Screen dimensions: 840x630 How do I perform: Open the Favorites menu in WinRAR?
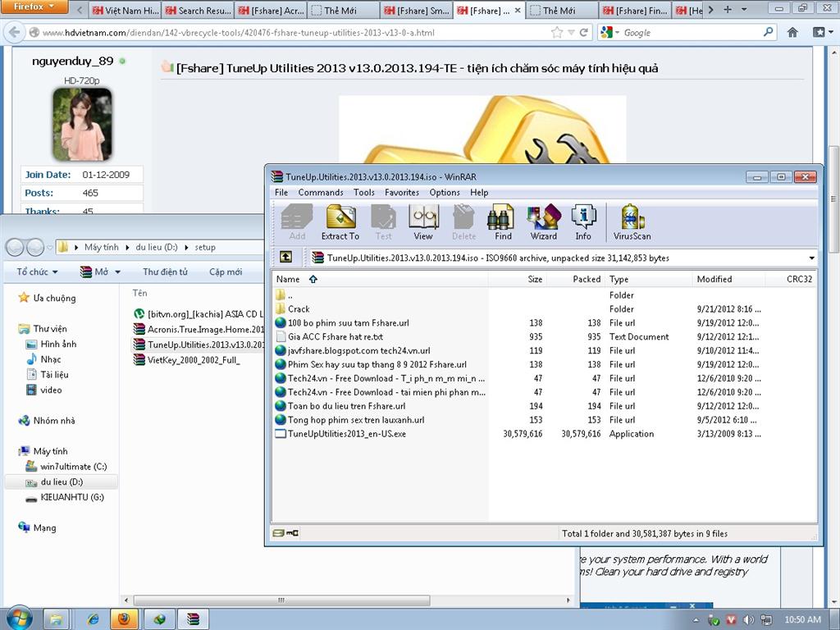(402, 192)
